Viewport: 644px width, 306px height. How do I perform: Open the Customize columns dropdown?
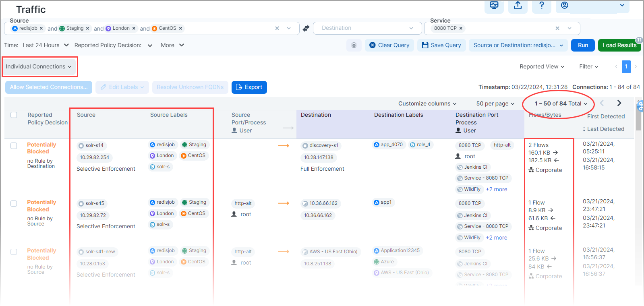427,103
